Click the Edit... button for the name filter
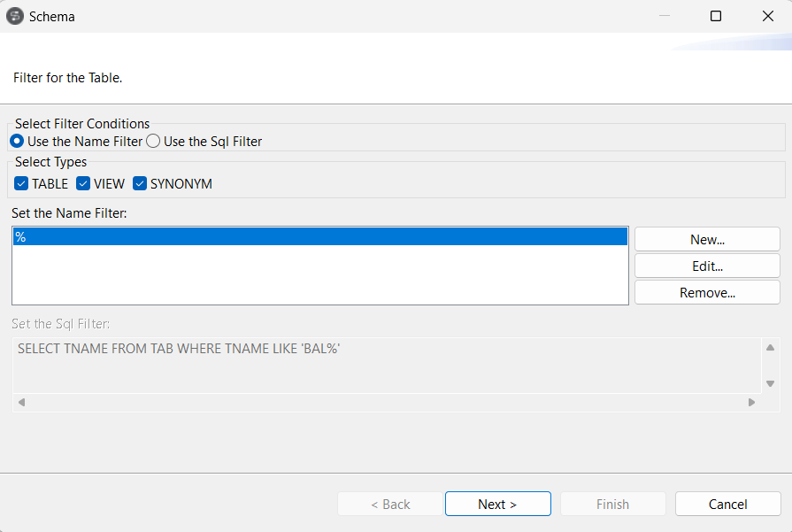 coord(706,265)
